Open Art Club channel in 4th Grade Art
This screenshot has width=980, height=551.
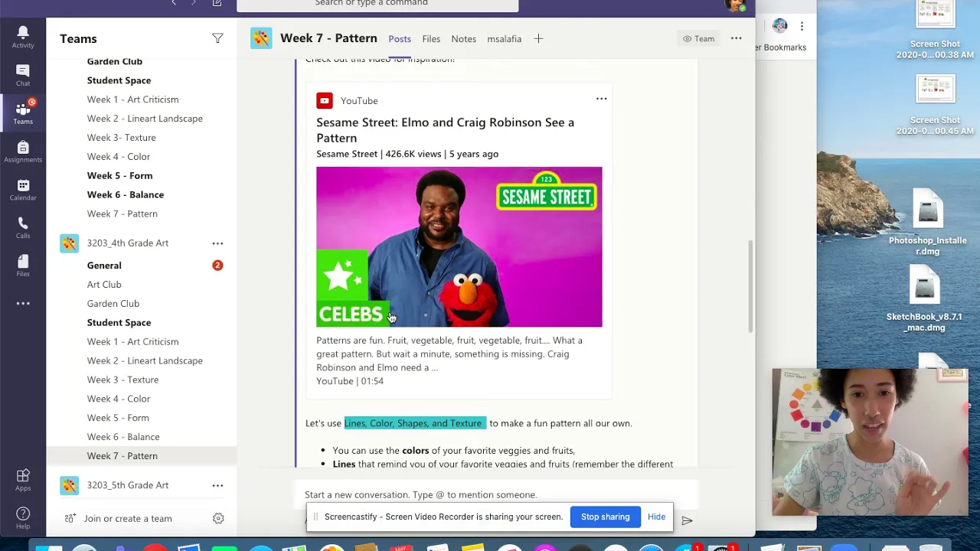point(104,285)
